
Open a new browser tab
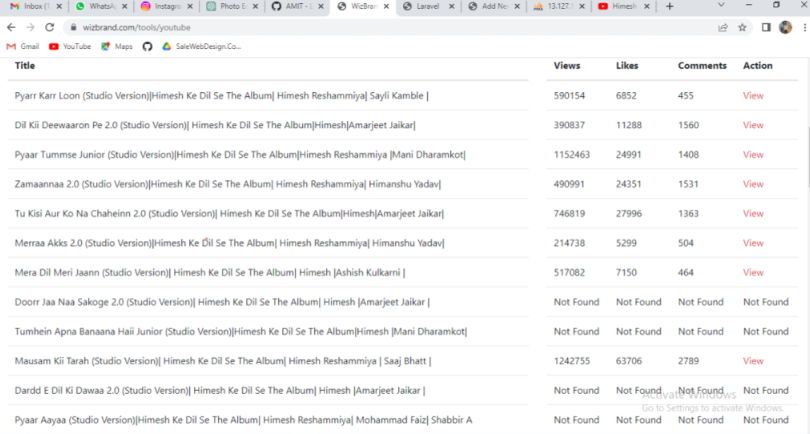point(669,6)
